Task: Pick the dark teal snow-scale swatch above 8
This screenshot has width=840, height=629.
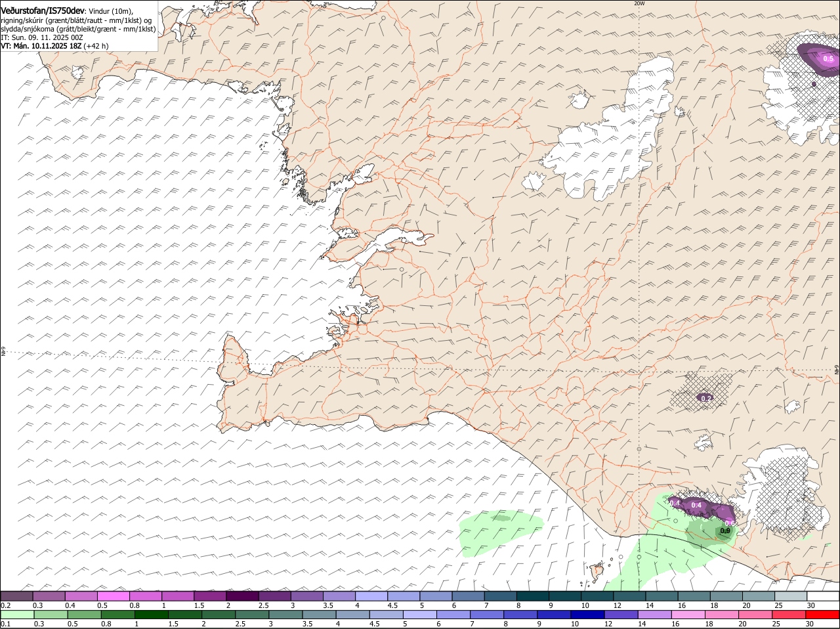Action: (532, 596)
